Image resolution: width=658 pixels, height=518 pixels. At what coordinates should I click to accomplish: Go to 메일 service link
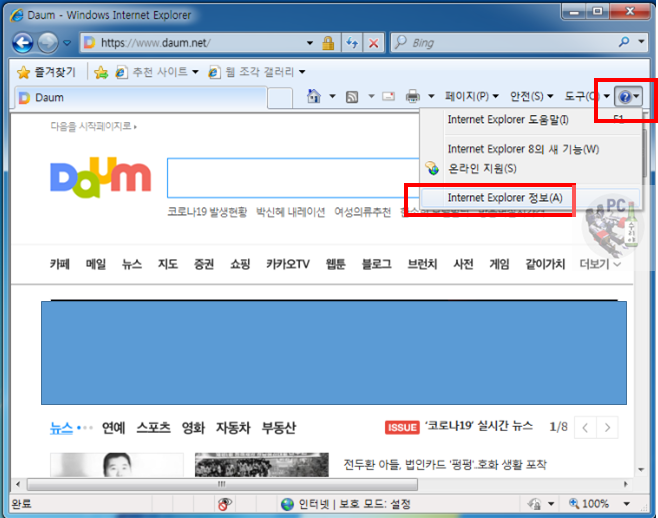point(96,264)
